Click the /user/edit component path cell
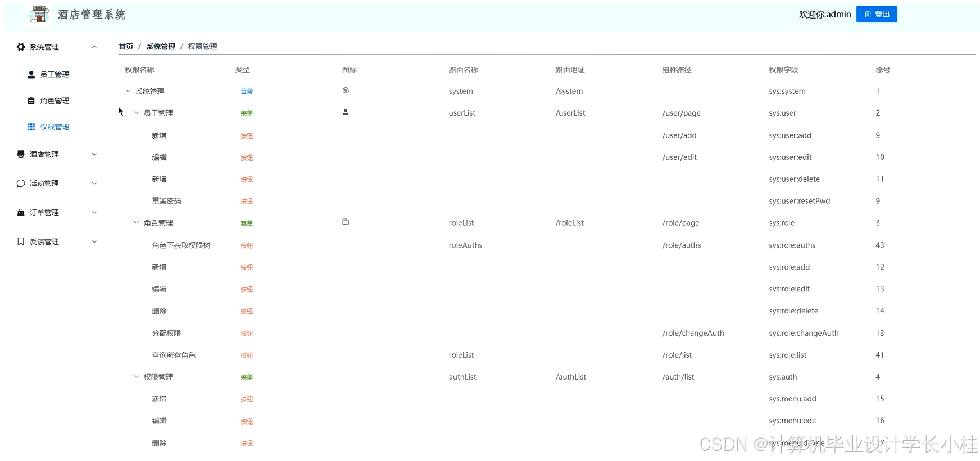 [x=679, y=157]
